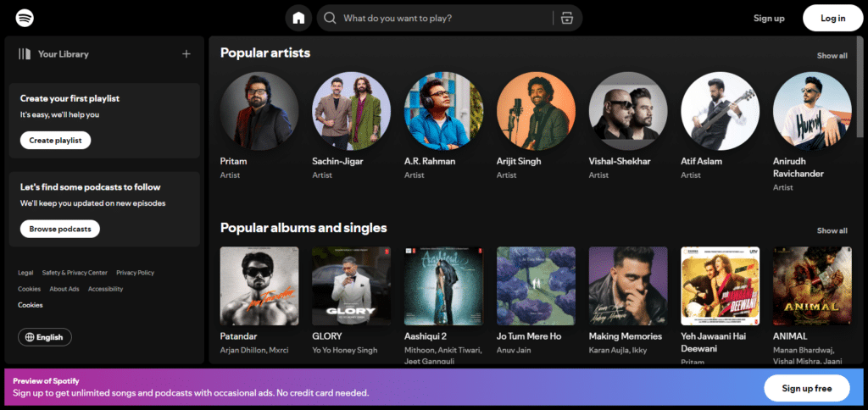Open the Legal link

(25, 273)
